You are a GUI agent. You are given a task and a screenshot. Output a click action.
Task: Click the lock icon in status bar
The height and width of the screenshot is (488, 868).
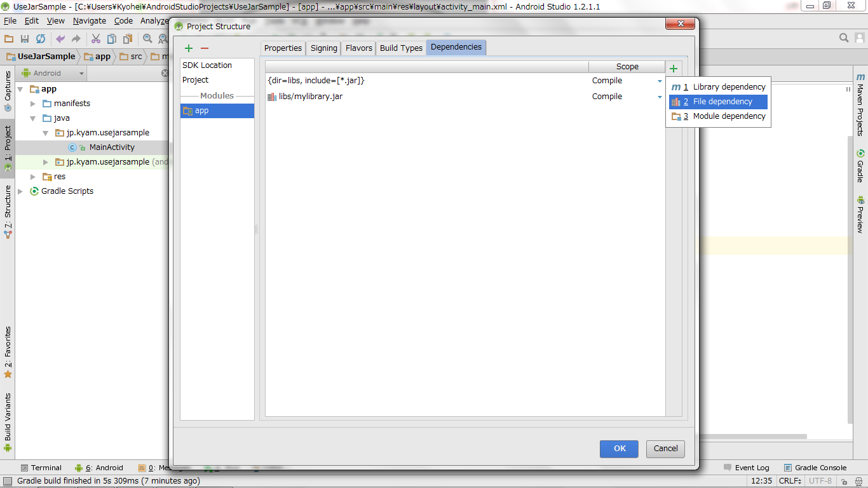tap(844, 482)
